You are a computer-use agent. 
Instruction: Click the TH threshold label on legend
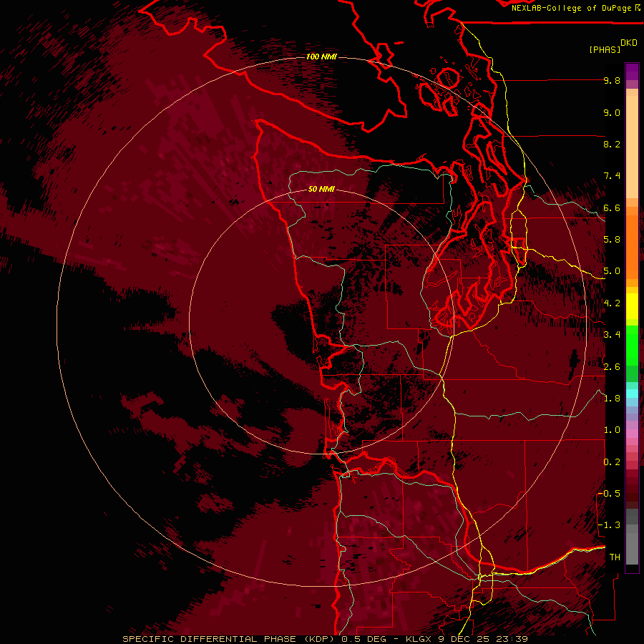pos(615,557)
